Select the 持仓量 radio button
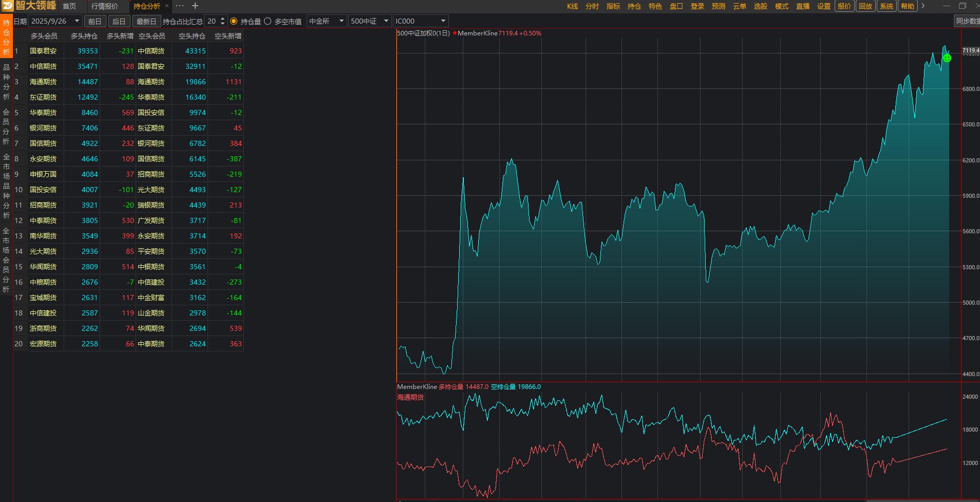 234,22
